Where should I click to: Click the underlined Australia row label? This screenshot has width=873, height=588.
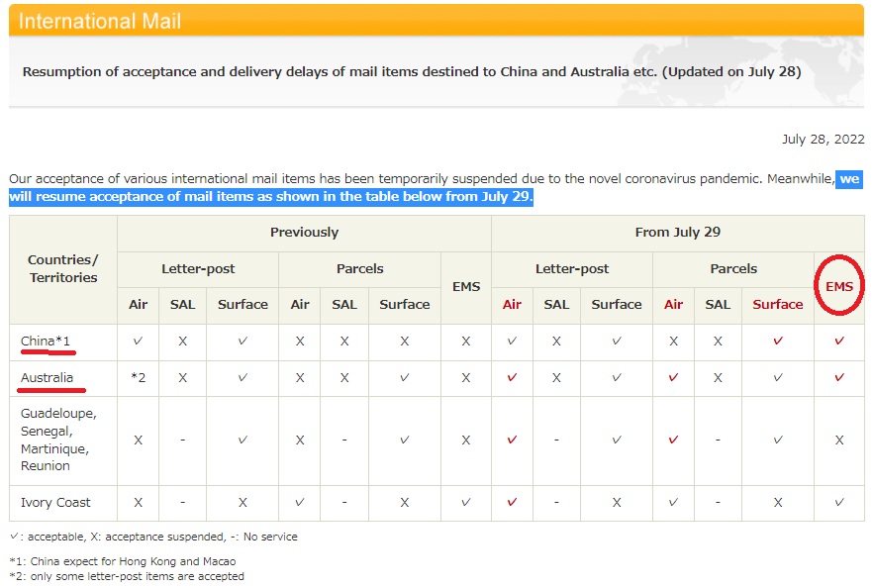(x=47, y=378)
